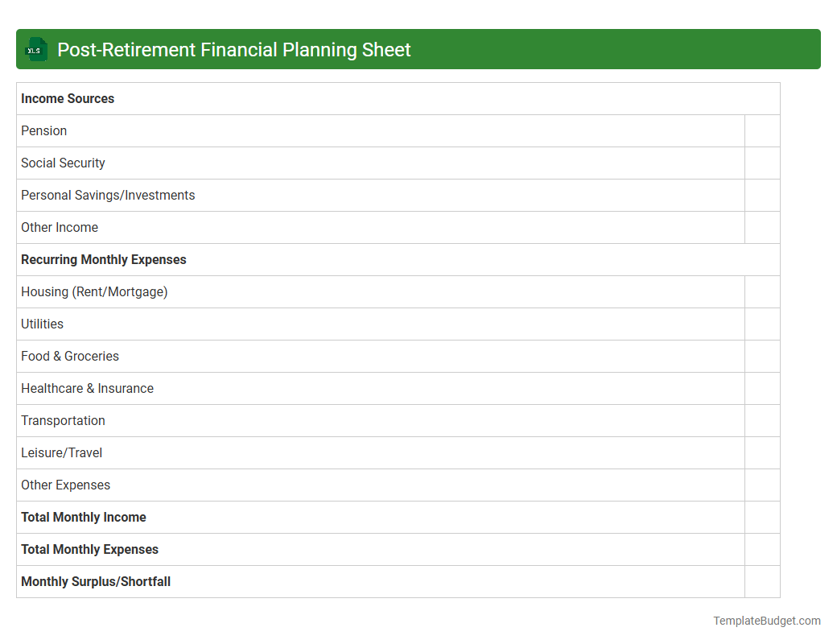This screenshot has width=837, height=644.
Task: Click the Total Monthly Income row
Action: point(83,517)
